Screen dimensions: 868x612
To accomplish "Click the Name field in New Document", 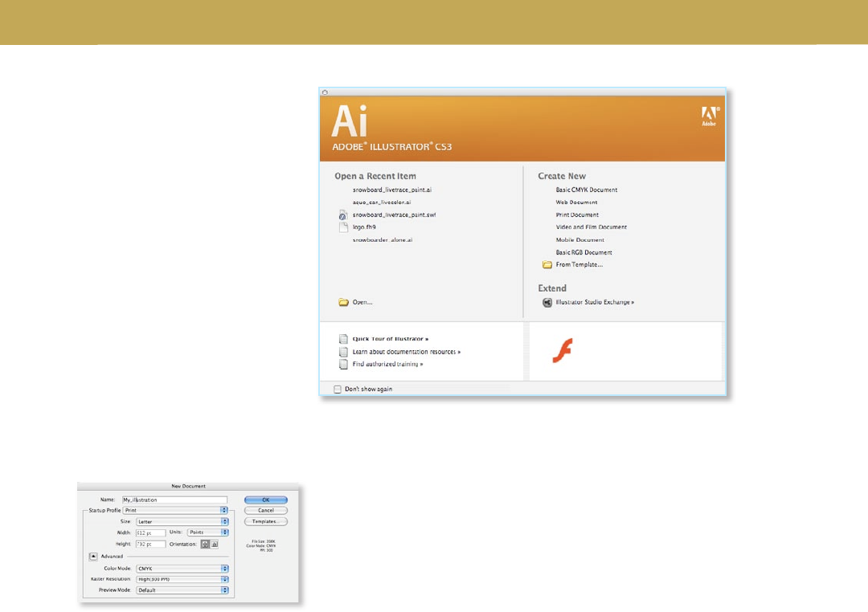I will [x=174, y=500].
